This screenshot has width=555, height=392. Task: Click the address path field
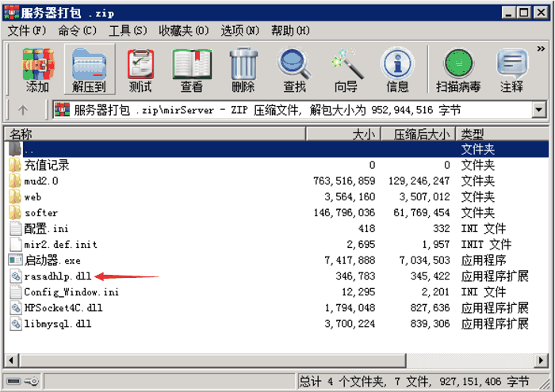pos(293,110)
